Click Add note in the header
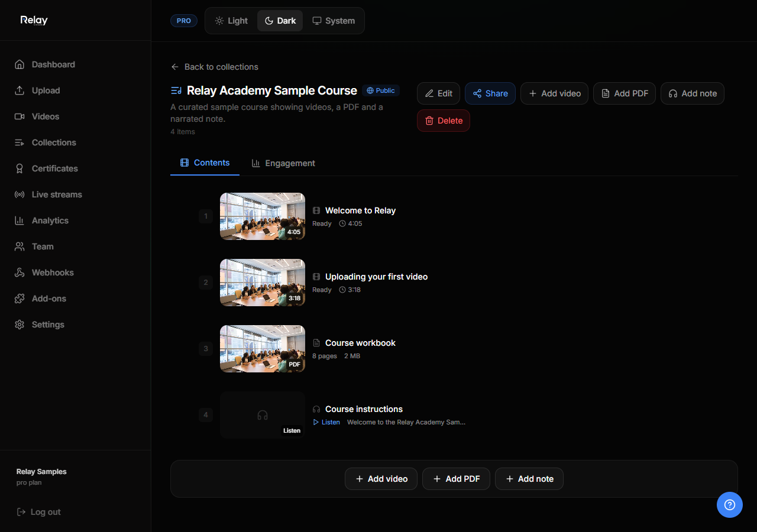 click(x=693, y=93)
